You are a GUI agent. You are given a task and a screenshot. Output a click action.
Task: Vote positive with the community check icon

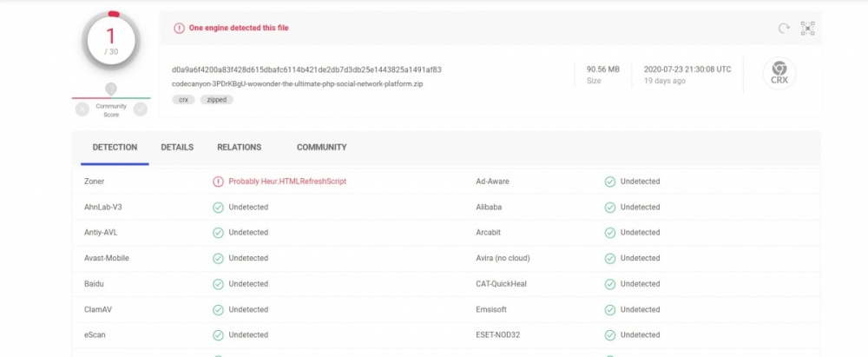141,109
